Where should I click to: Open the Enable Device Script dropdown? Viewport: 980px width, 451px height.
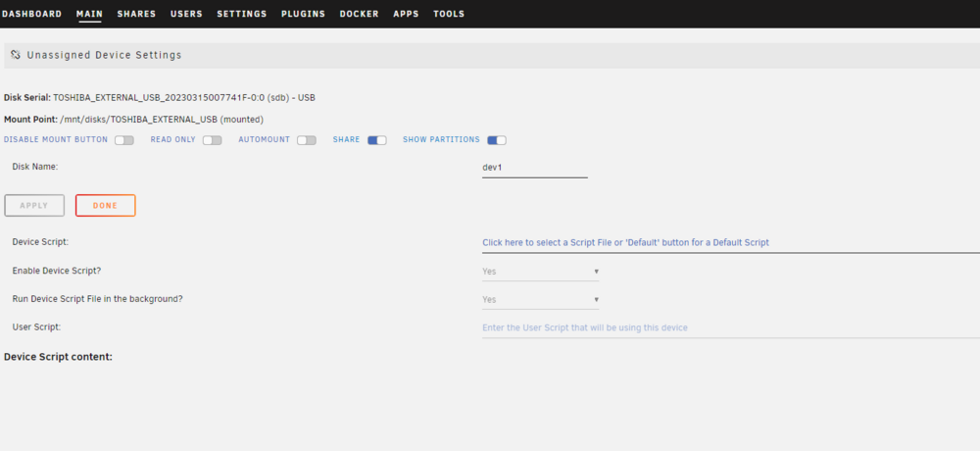click(541, 272)
